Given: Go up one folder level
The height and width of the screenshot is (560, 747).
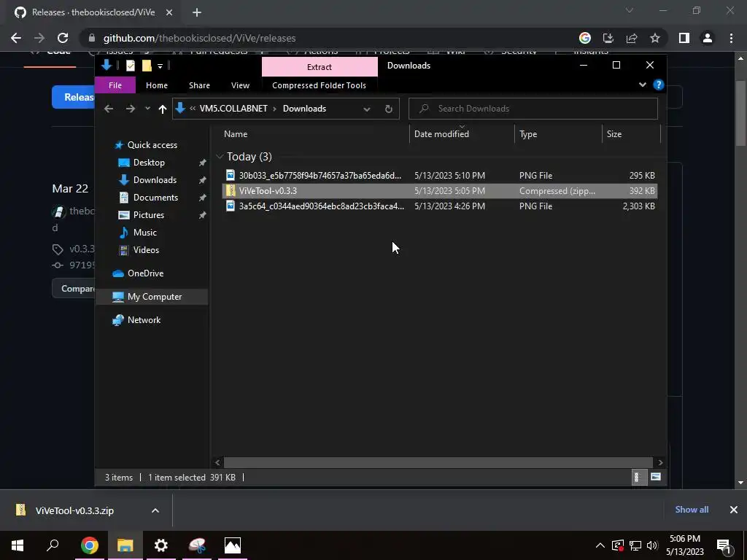Looking at the screenshot, I should click(x=163, y=109).
